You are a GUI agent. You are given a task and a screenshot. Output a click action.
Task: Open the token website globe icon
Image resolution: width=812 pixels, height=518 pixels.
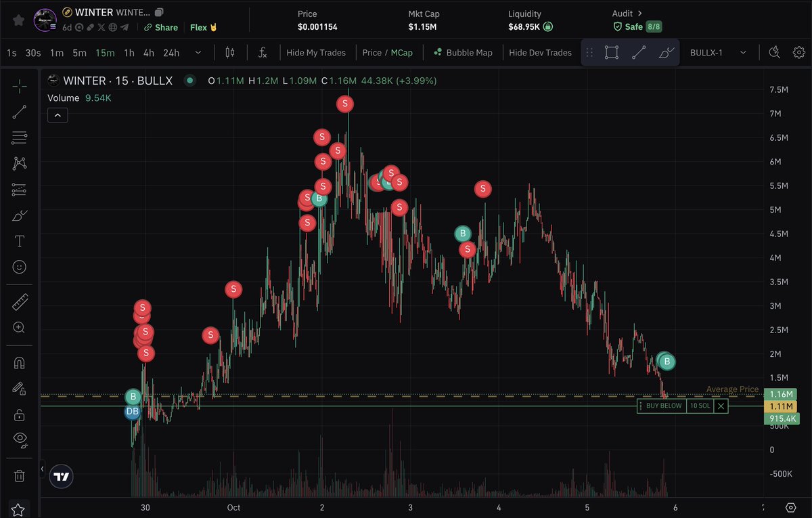[113, 27]
